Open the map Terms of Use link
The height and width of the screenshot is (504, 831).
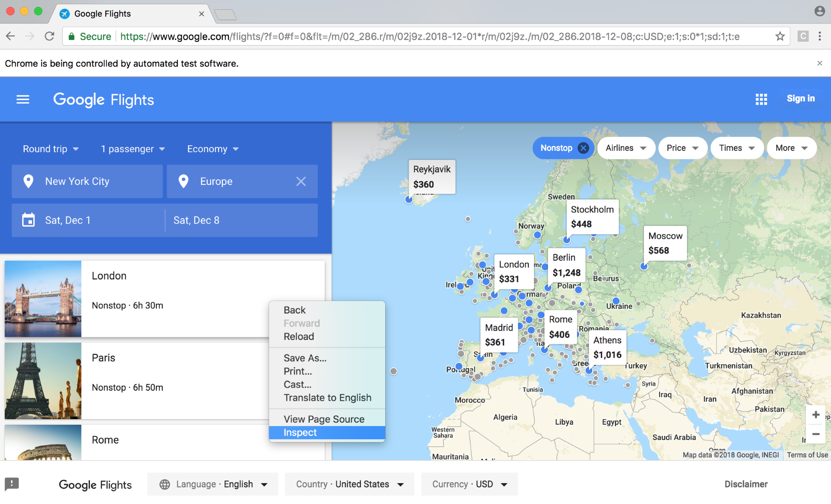tap(807, 455)
